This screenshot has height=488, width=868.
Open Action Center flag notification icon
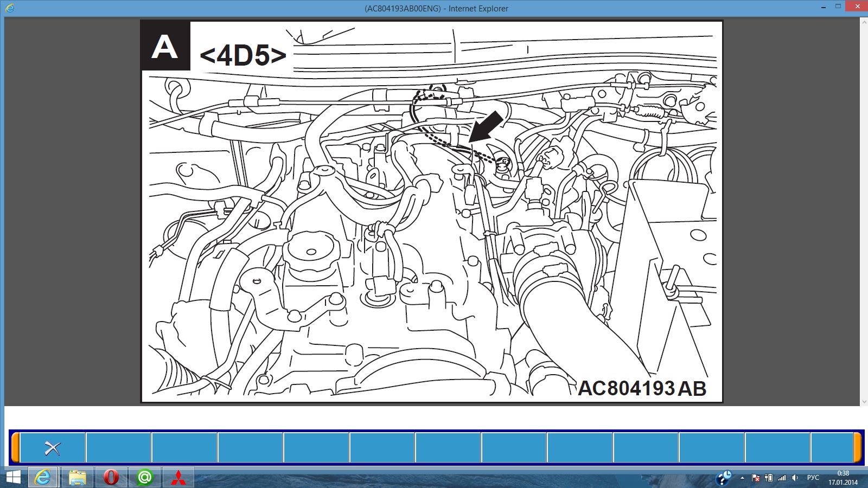click(756, 478)
